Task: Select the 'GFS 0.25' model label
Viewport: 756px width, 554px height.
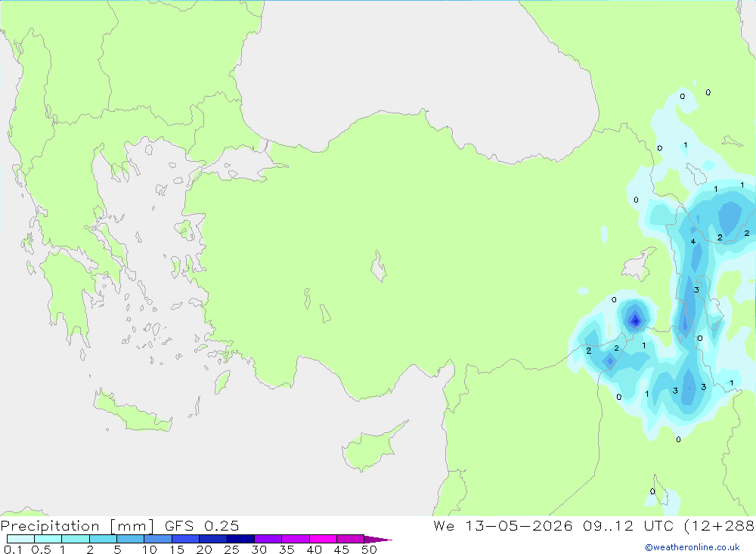Action: pos(202,525)
